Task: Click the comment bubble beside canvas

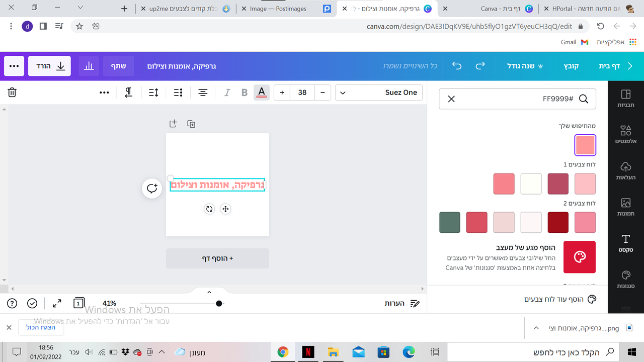Action: pyautogui.click(x=152, y=189)
